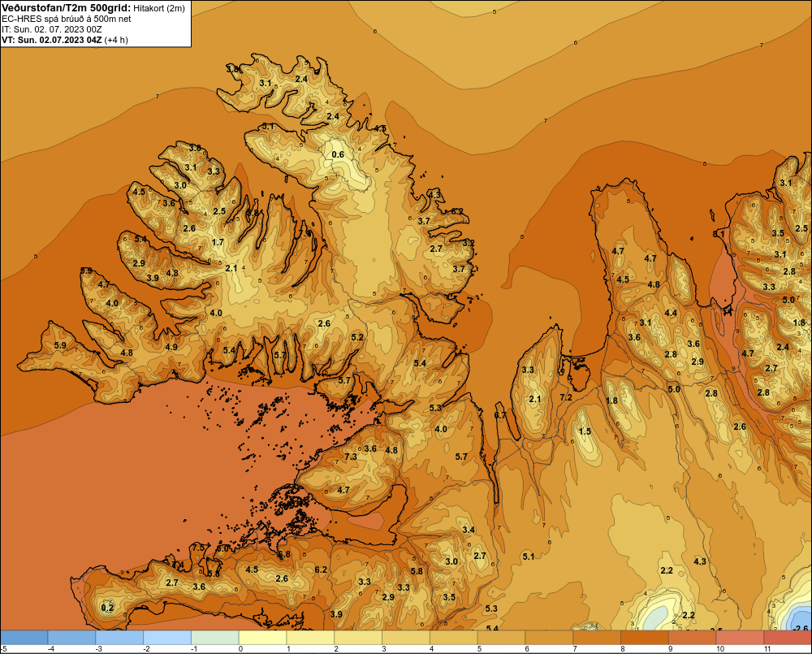Click the '8.1' temperature value

pyautogui.click(x=719, y=234)
